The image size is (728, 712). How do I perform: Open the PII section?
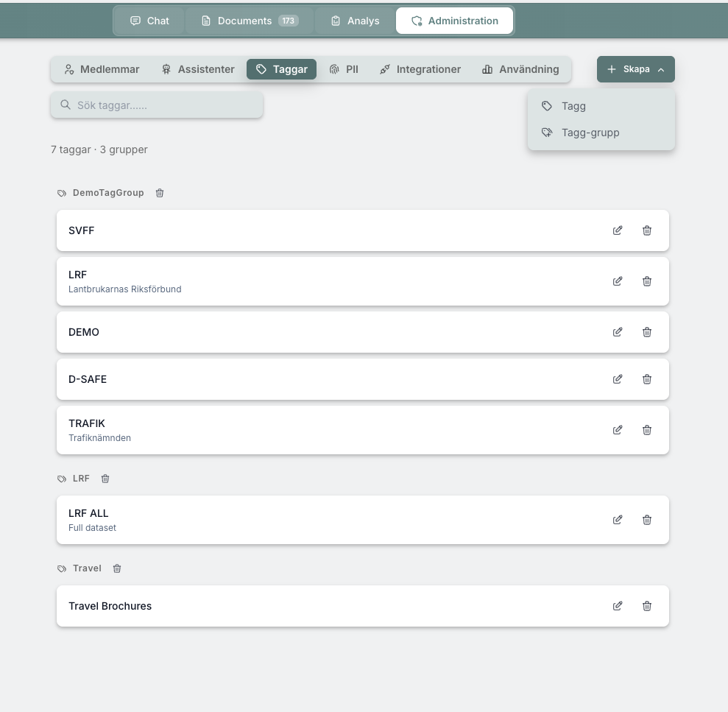tap(344, 69)
